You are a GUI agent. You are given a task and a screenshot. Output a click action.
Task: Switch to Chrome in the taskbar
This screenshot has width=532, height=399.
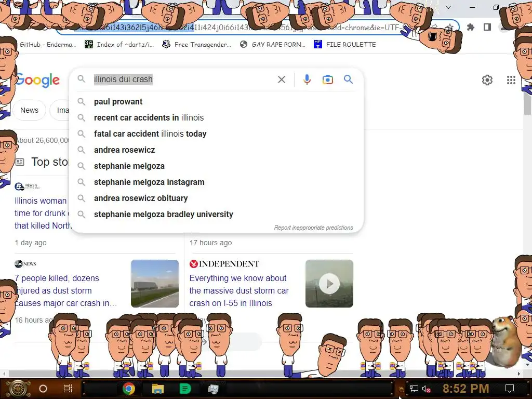click(x=129, y=389)
